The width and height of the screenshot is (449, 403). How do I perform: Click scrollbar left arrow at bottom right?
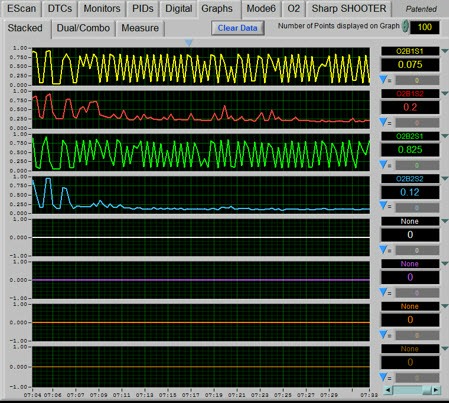point(388,390)
